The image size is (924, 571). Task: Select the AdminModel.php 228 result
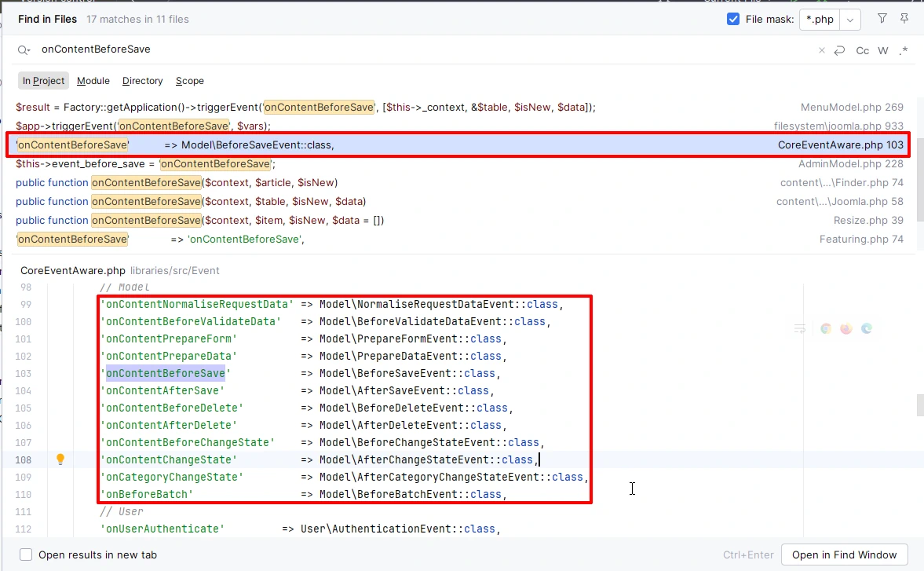pyautogui.click(x=459, y=164)
